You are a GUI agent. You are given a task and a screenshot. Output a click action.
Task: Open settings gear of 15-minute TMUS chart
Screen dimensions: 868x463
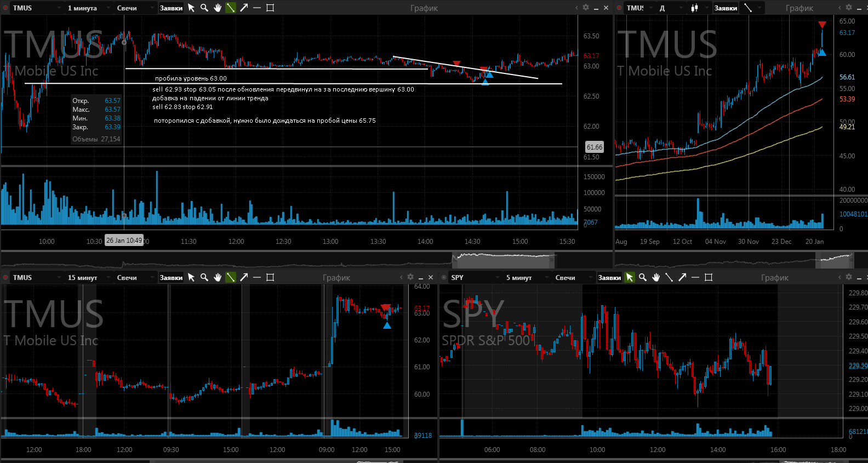410,277
